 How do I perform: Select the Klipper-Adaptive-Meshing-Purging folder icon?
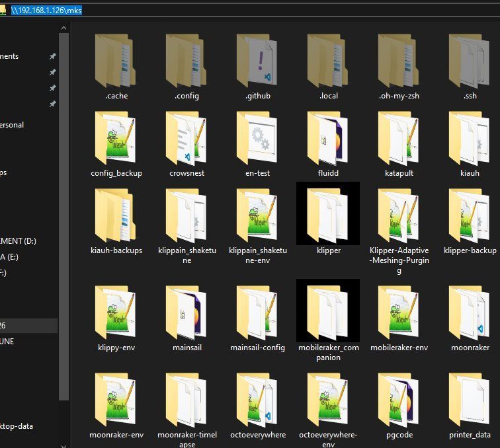click(x=399, y=215)
